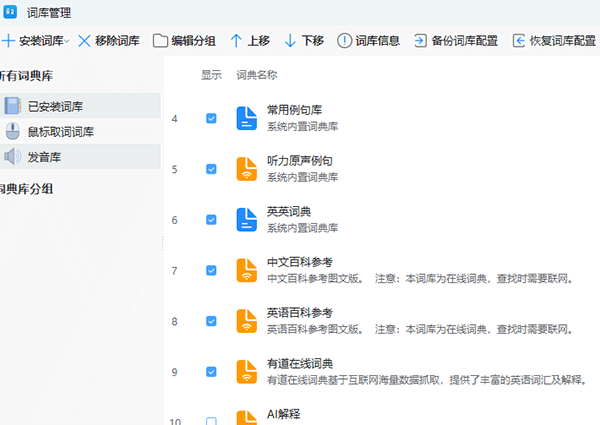This screenshot has width=600, height=425.
Task: Click the 编辑分组 toolbar button
Action: [x=184, y=41]
